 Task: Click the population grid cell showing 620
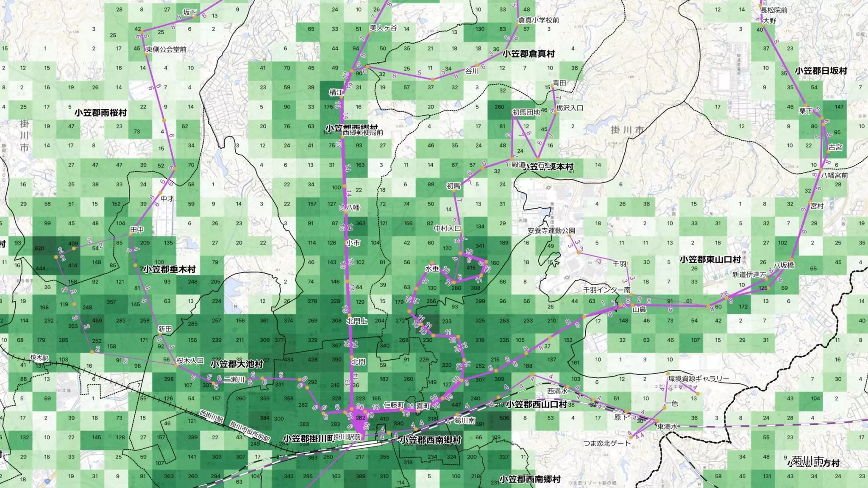click(x=39, y=248)
